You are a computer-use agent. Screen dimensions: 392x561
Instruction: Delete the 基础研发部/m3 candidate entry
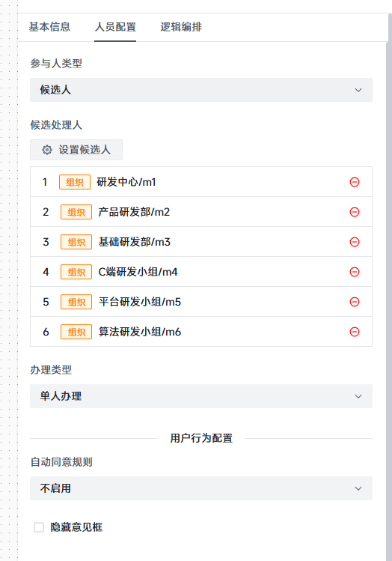[x=354, y=242]
